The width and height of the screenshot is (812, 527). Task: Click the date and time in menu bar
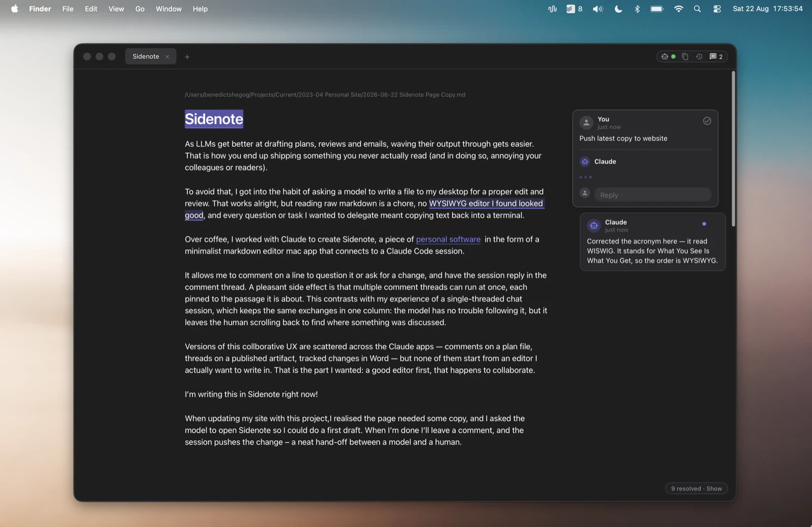point(768,9)
